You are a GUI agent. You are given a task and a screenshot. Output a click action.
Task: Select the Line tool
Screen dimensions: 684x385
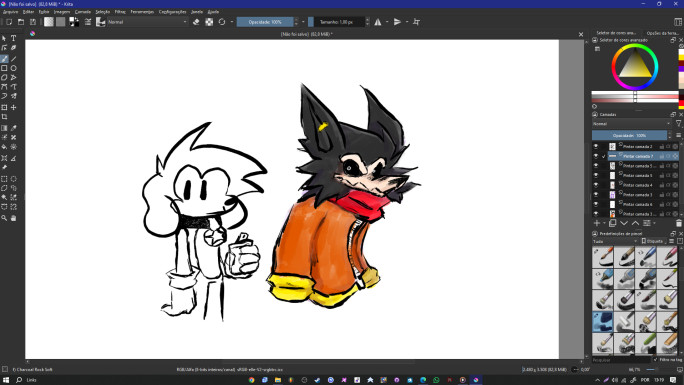pyautogui.click(x=14, y=59)
